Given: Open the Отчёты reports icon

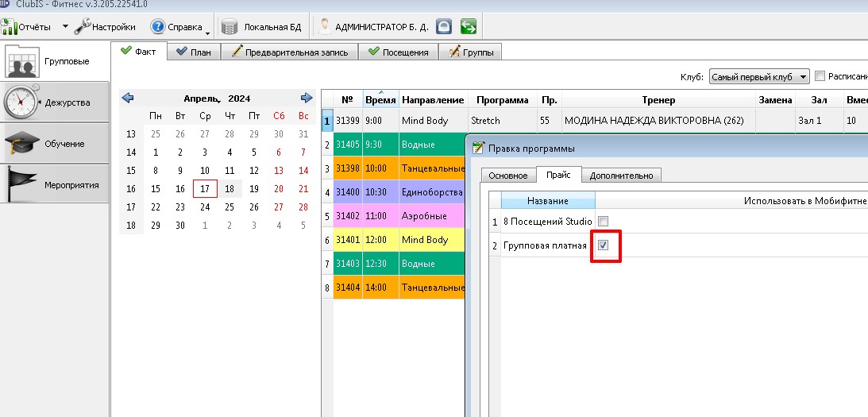Looking at the screenshot, I should click(9, 26).
